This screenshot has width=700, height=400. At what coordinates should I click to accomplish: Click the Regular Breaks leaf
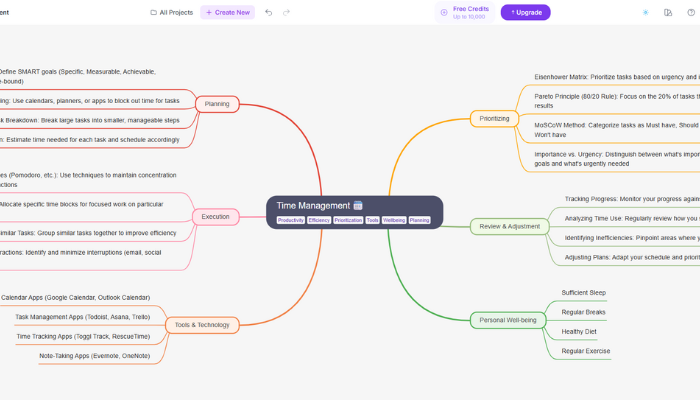(583, 312)
